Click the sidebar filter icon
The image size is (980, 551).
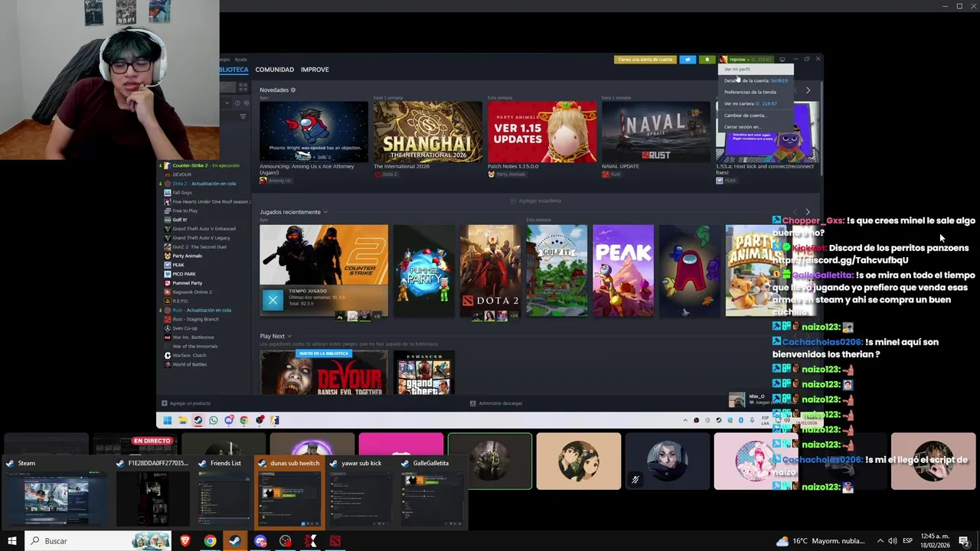pos(243,116)
